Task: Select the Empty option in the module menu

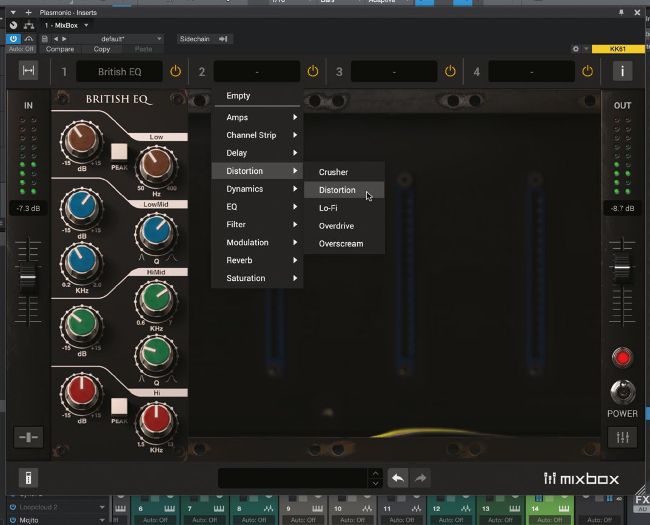Action: point(257,96)
